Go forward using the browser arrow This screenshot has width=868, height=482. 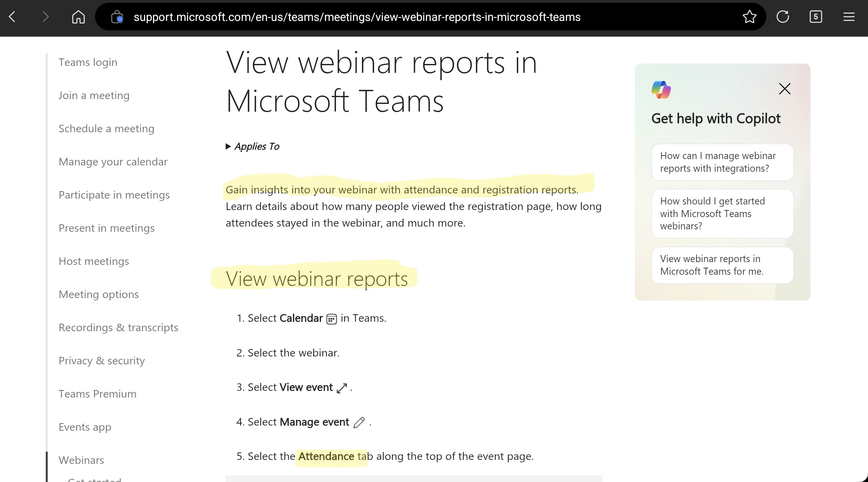tap(45, 17)
